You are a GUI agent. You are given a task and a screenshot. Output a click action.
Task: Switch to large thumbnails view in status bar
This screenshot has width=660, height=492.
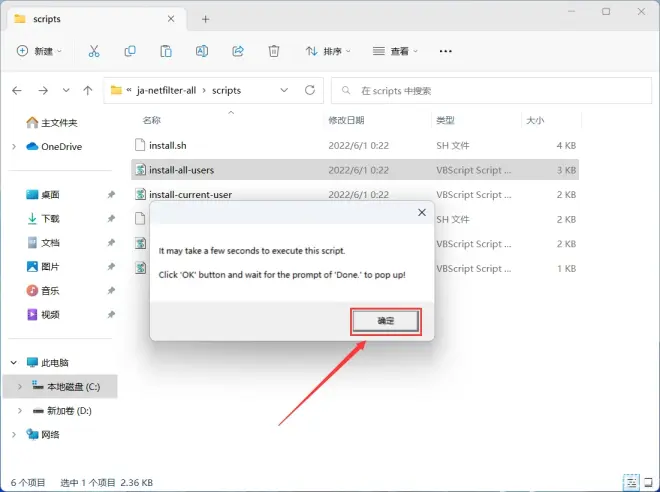[648, 482]
